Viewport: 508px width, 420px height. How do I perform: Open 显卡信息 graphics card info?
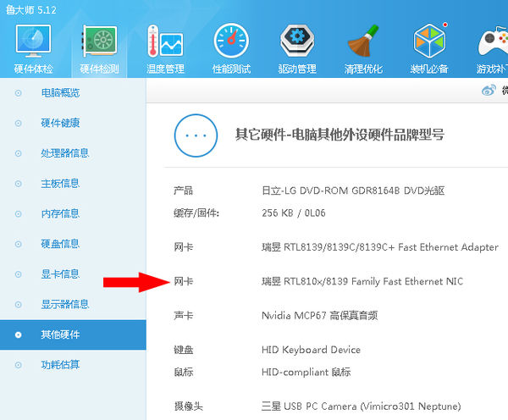[x=60, y=274]
